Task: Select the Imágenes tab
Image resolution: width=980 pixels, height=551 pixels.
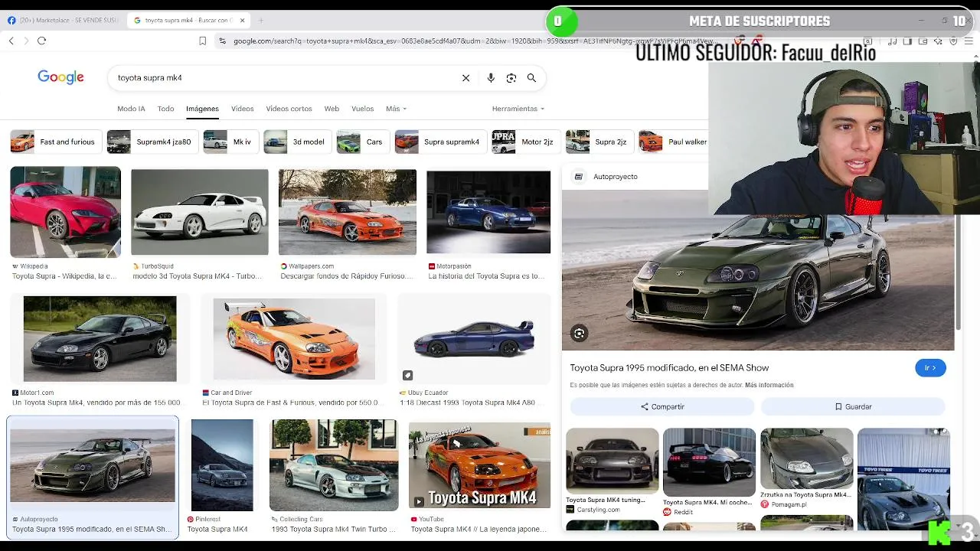Action: 202,109
